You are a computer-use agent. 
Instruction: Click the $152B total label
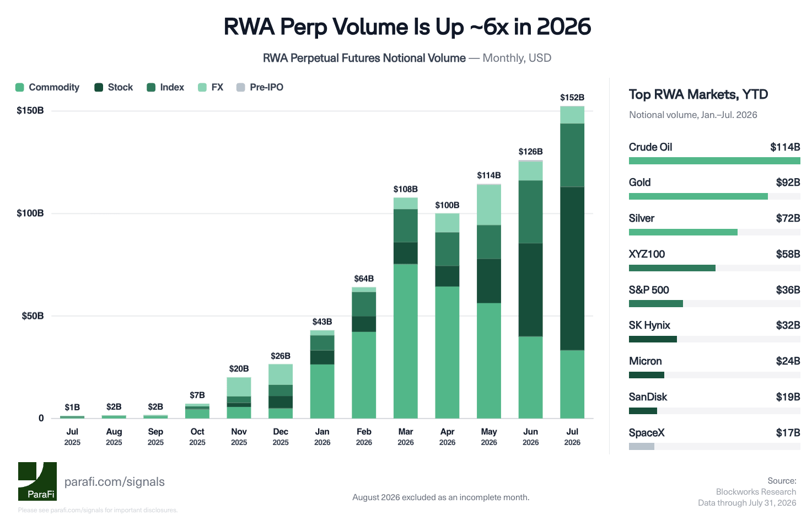[572, 98]
